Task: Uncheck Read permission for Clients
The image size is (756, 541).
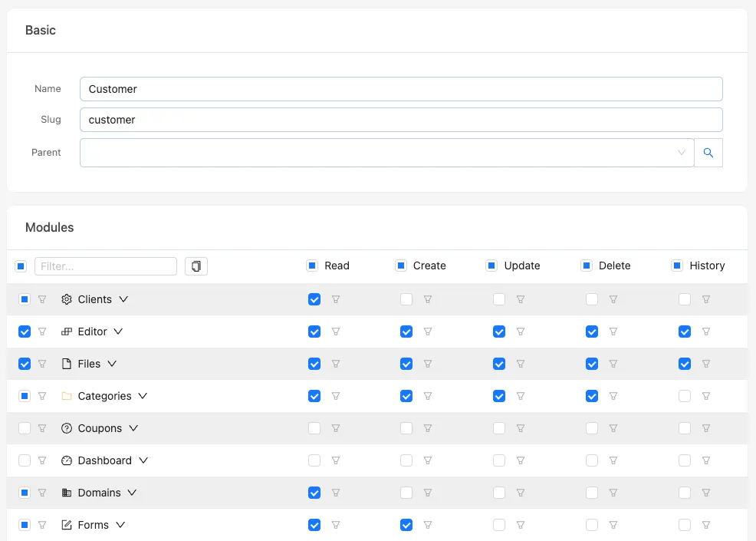Action: (x=314, y=299)
